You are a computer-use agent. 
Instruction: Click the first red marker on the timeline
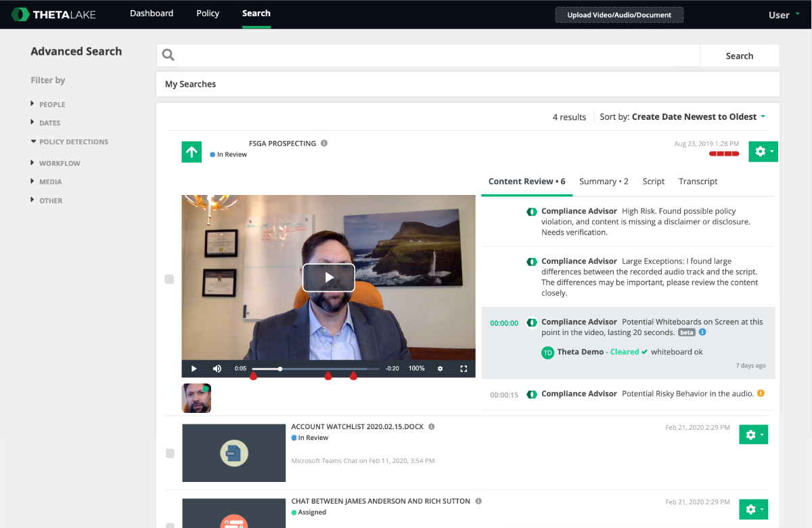point(253,376)
